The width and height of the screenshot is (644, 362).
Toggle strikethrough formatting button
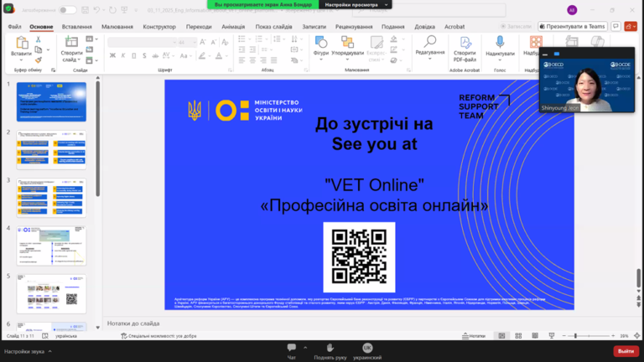coord(155,55)
